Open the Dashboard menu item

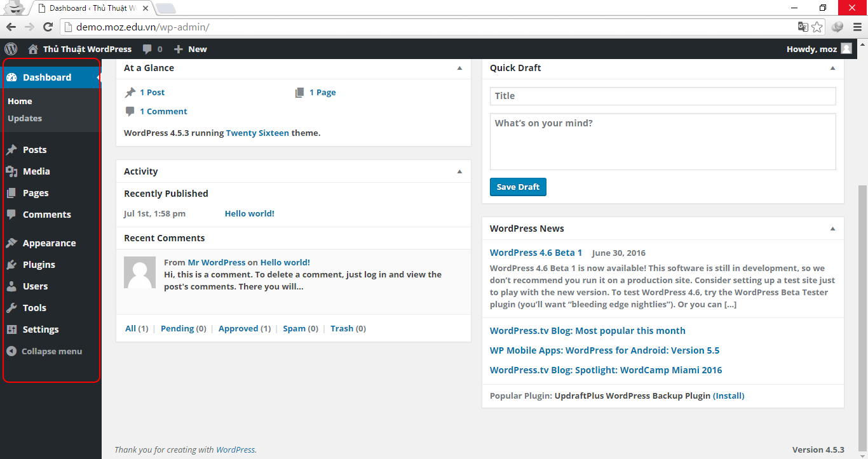51,77
